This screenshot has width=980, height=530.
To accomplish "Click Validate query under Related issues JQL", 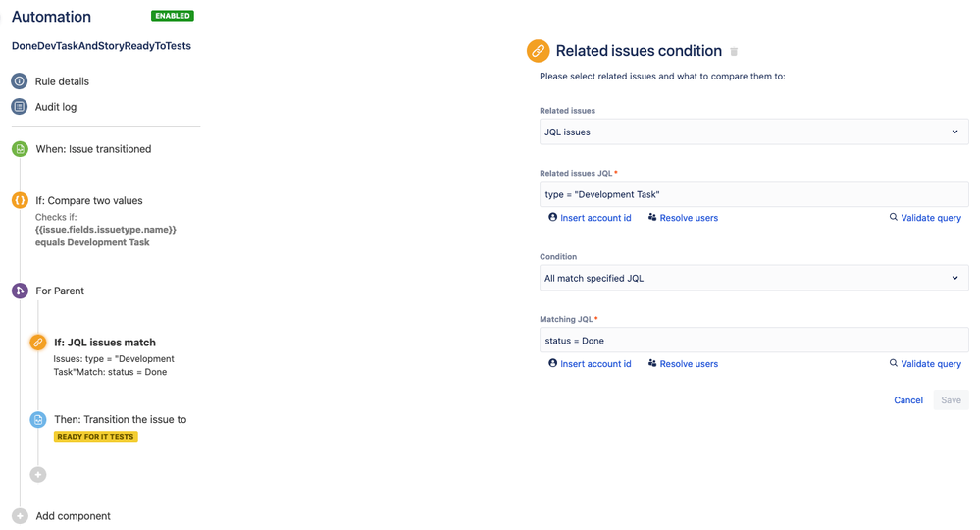I will point(925,218).
